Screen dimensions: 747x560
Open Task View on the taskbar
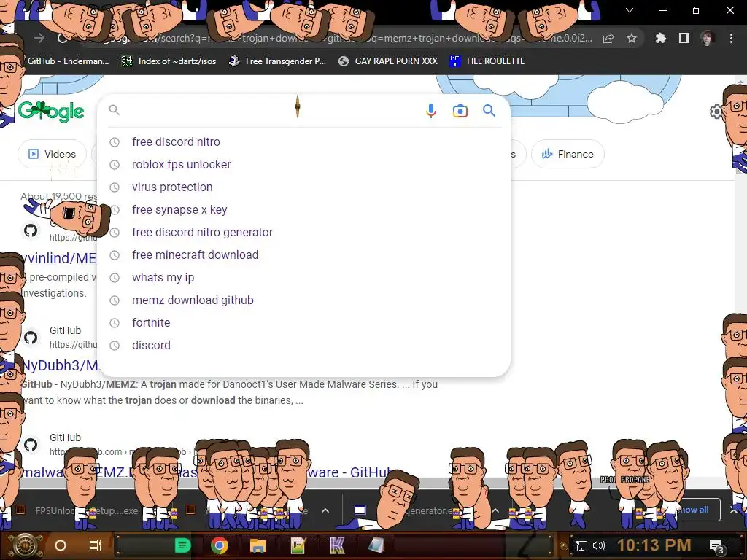pos(96,545)
